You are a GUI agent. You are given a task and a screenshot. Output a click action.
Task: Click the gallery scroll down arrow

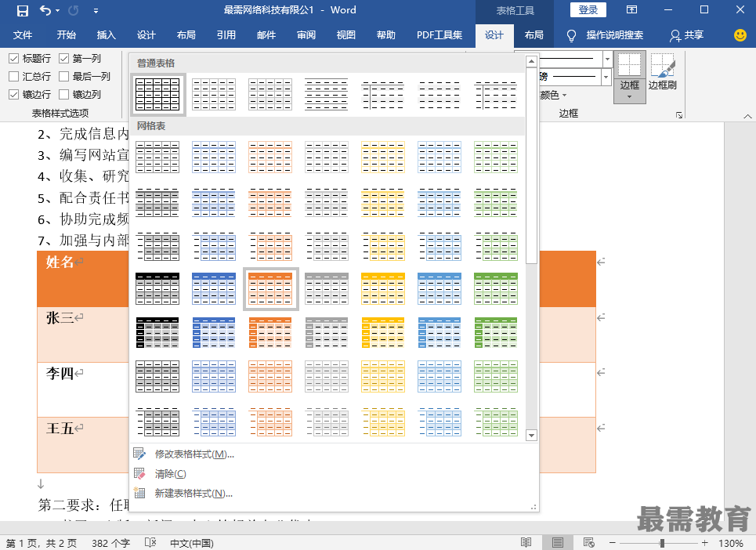[x=531, y=436]
